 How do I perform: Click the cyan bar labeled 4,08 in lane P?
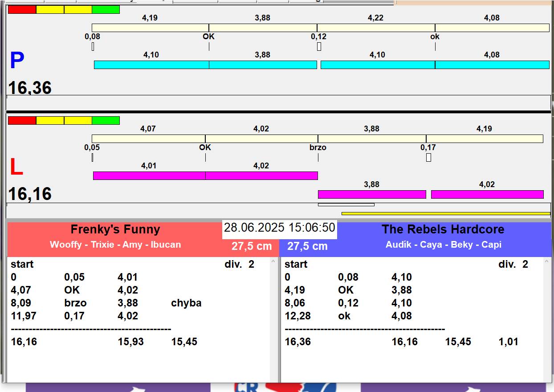pyautogui.click(x=492, y=65)
